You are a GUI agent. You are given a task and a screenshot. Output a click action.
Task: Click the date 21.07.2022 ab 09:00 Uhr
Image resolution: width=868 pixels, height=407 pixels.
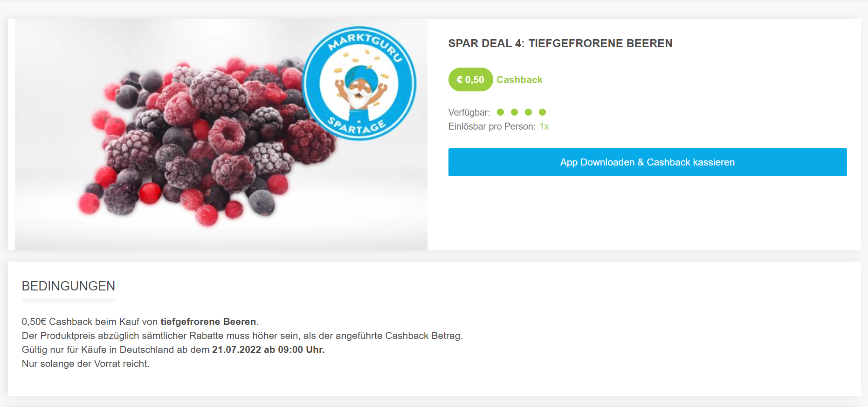(268, 350)
